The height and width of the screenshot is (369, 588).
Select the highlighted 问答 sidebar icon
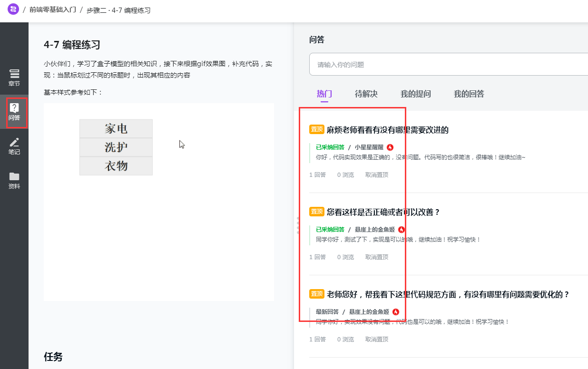[x=14, y=113]
